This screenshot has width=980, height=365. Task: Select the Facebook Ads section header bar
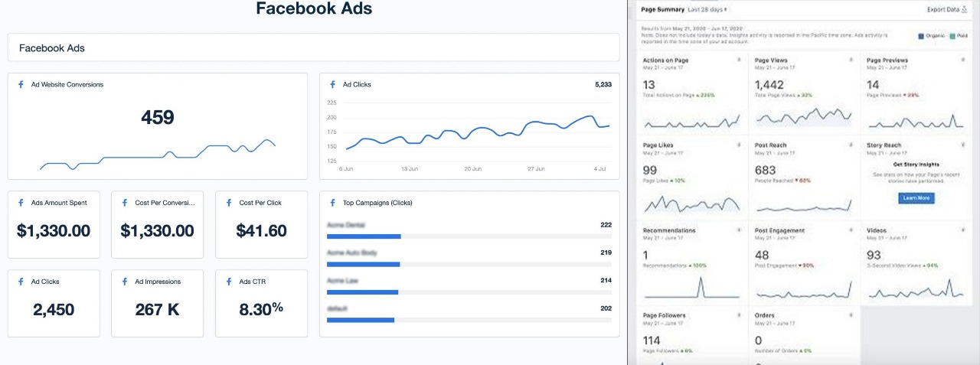point(313,47)
